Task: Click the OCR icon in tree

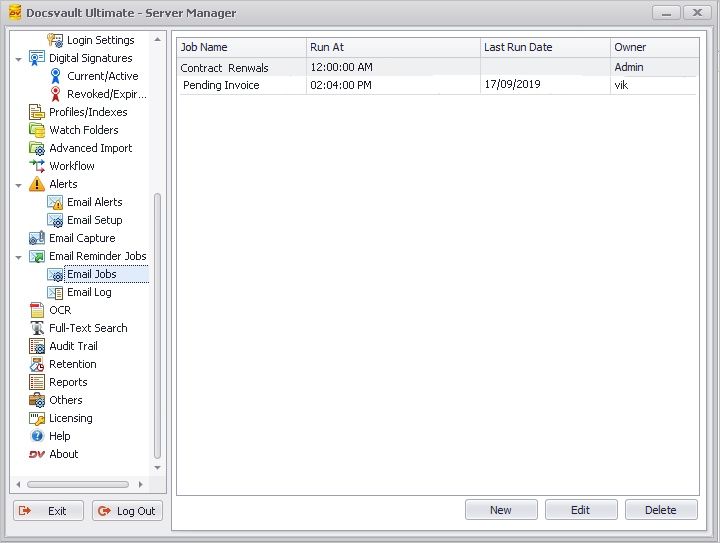Action: 37,310
